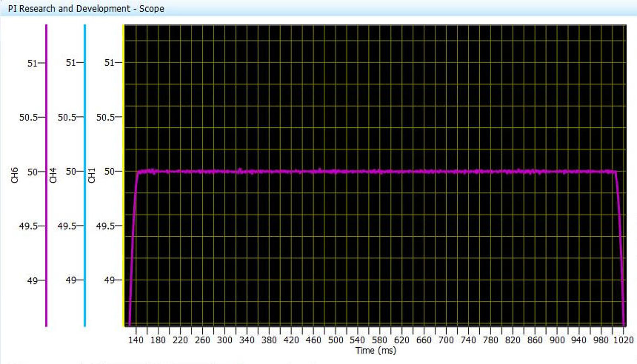
Task: Click the 49.5 tick on the CH6 axis
Action: [28, 226]
